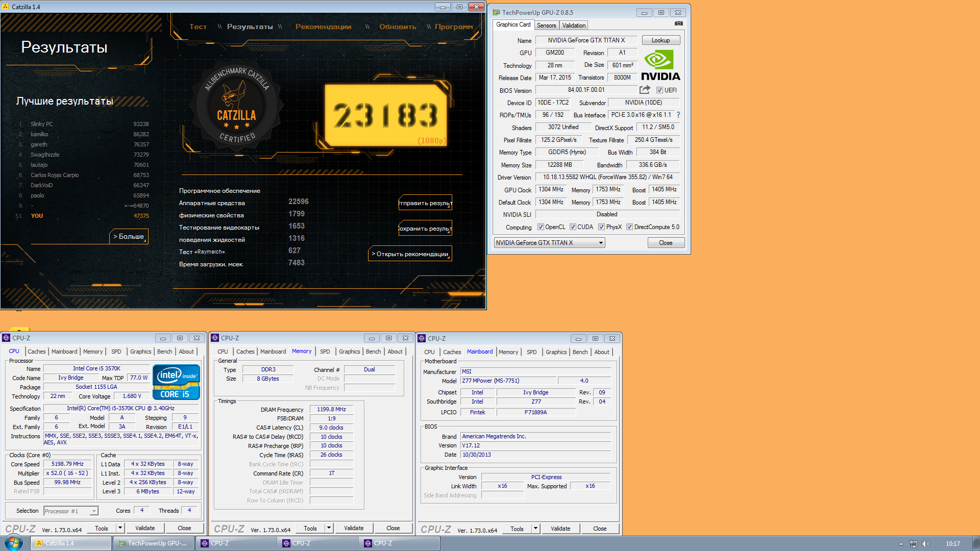Open Bench tab in the Mainboard CPU-Z window
This screenshot has width=980, height=551.
[x=580, y=352]
